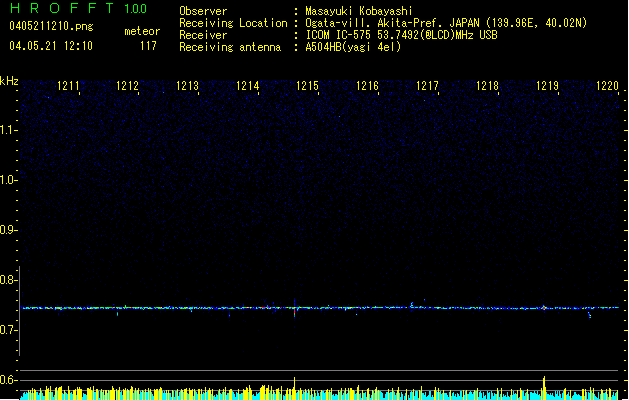The width and height of the screenshot is (629, 400).
Task: Select the file name 0405211210.png
Action: tap(51, 26)
